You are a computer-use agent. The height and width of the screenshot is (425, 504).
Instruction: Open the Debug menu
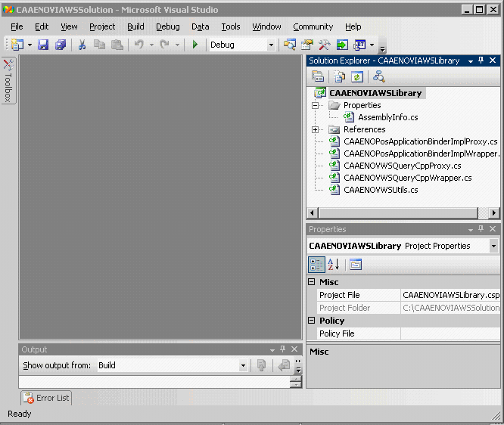pos(168,26)
